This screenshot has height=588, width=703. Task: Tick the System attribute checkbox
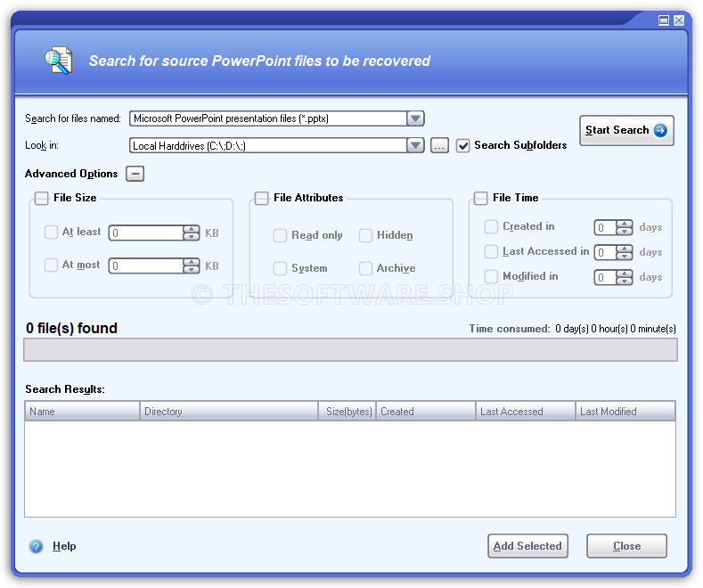point(280,268)
